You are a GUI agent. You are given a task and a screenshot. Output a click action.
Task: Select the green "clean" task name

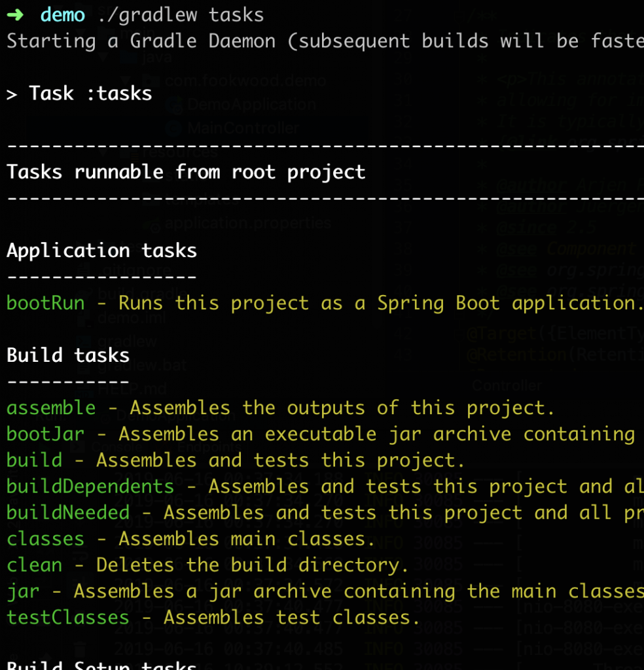pyautogui.click(x=35, y=565)
